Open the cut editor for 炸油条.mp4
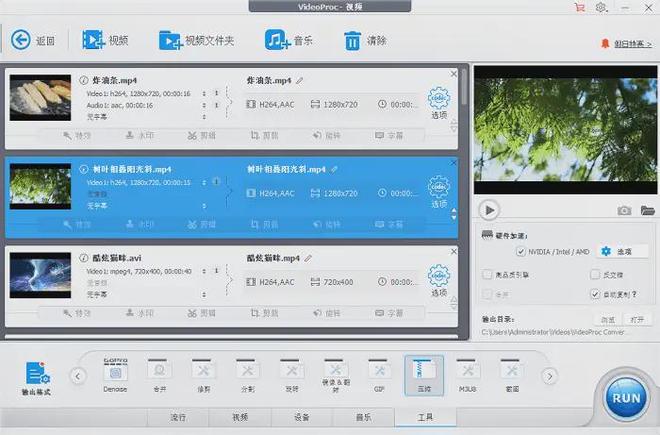This screenshot has height=435, width=660. [x=202, y=136]
